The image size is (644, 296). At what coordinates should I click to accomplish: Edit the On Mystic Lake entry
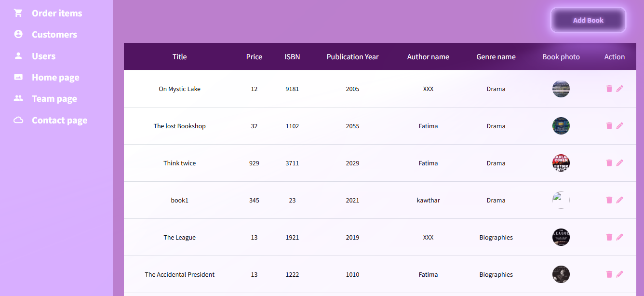click(x=620, y=89)
